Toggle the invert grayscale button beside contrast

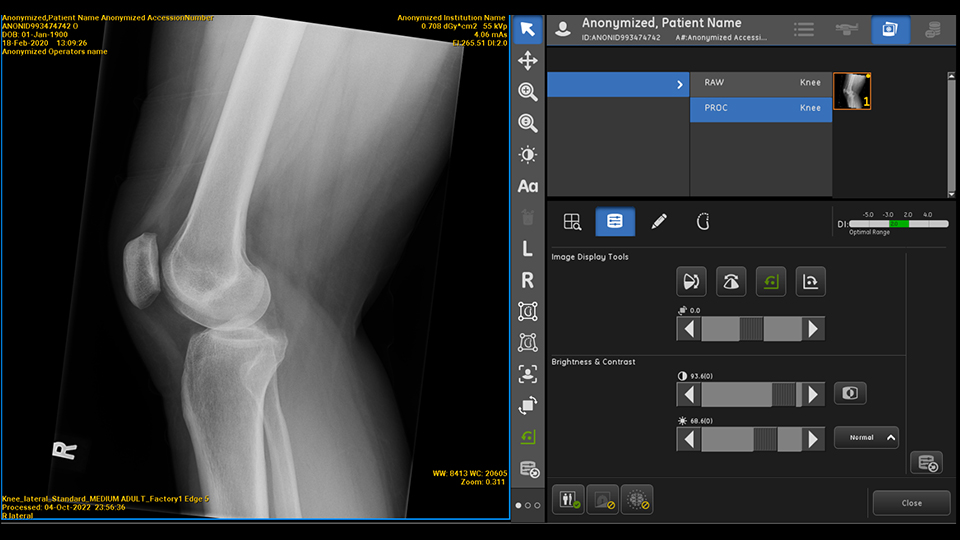(850, 393)
